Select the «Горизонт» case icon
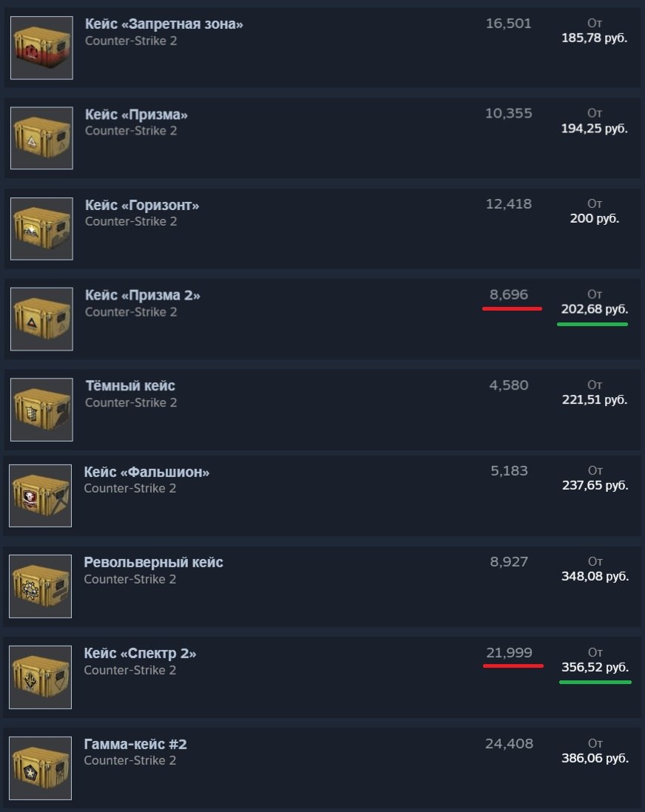 [x=41, y=229]
